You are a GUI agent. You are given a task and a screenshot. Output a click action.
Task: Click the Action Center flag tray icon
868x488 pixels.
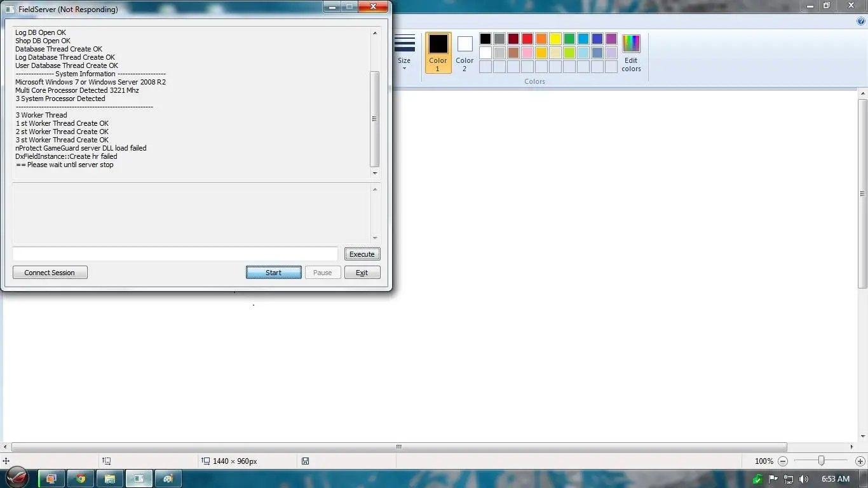(773, 479)
